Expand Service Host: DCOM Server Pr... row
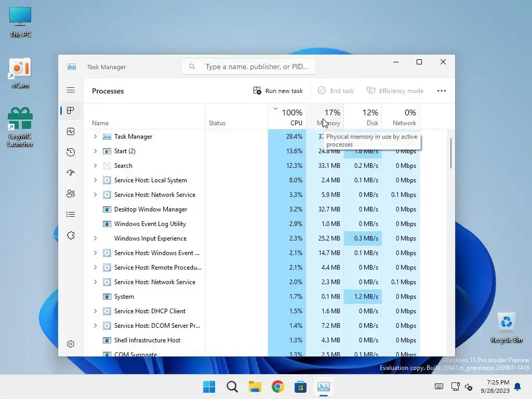Screen dimensions: 532x399 (x=96, y=325)
